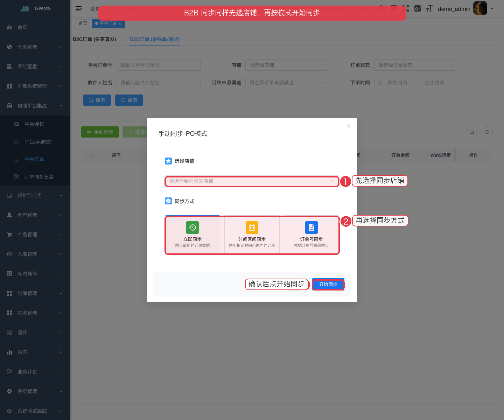Image resolution: width=504 pixels, height=420 pixels.
Task: Switch to the B2C订单 tab
Action: coord(94,39)
